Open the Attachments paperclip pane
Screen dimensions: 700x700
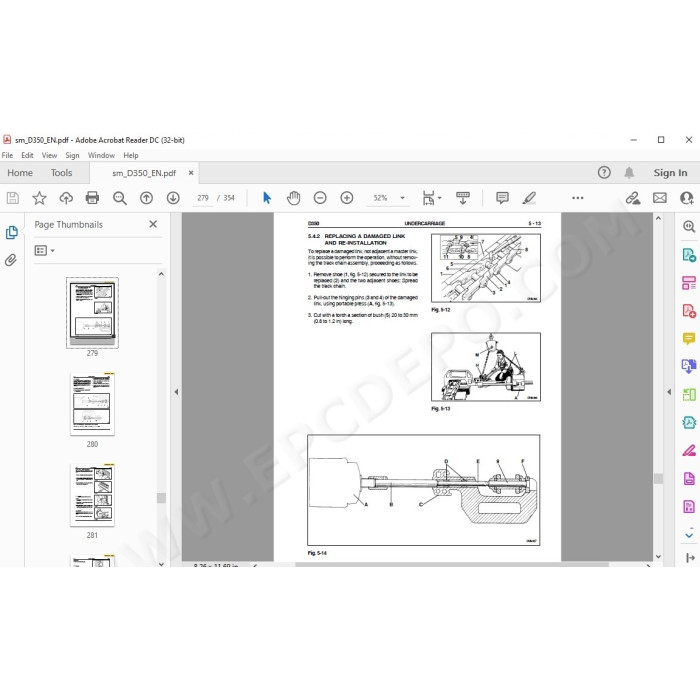pos(11,260)
